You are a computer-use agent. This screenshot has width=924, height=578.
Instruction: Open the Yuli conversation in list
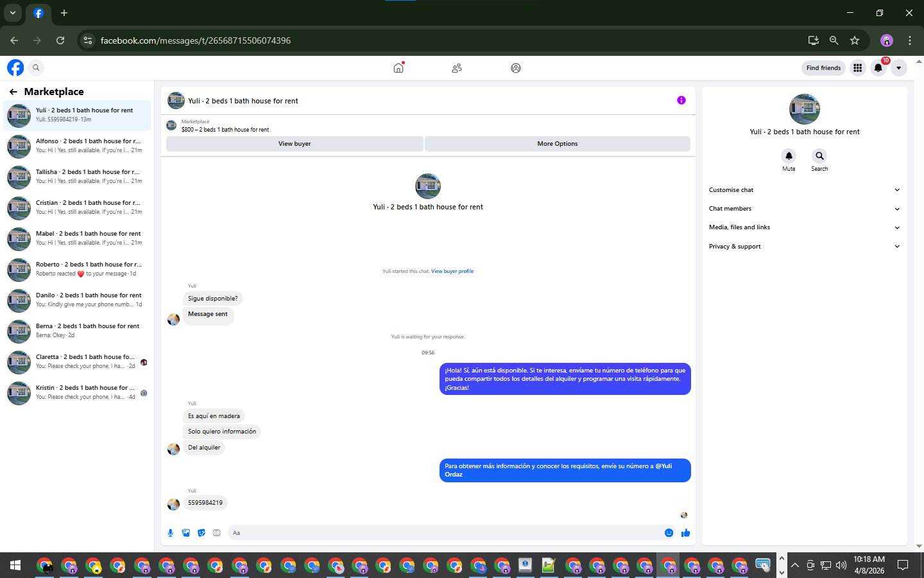point(77,115)
